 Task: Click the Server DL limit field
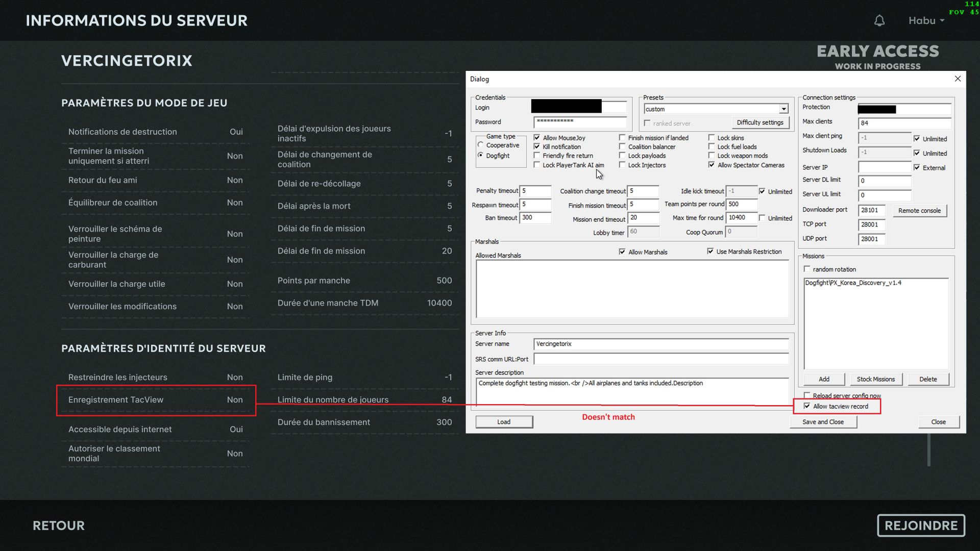tap(885, 181)
